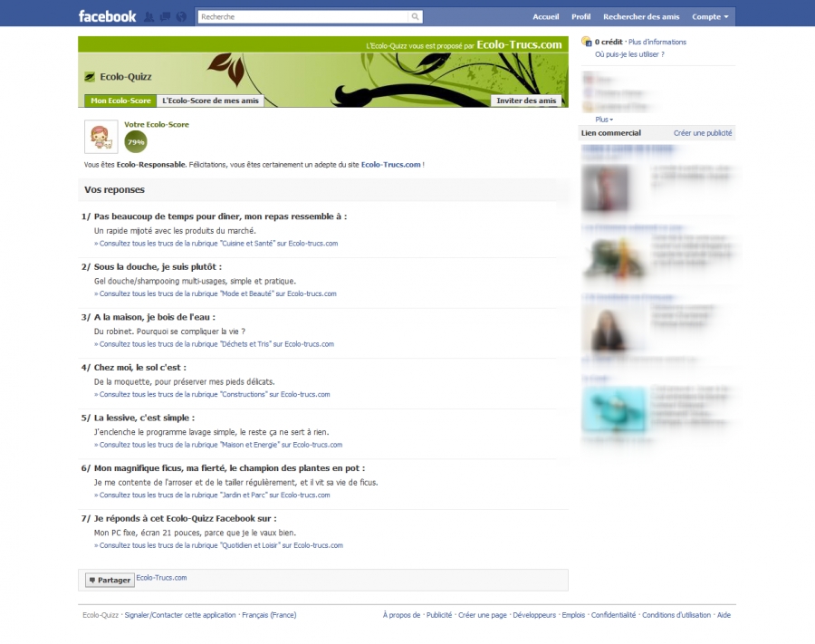Select the Mon Ecolo-Score tab
The width and height of the screenshot is (815, 644).
coord(120,101)
